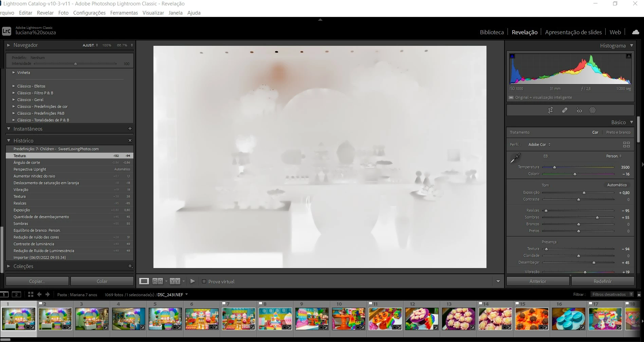Open the EB Person. white balance dropdown

(x=614, y=156)
